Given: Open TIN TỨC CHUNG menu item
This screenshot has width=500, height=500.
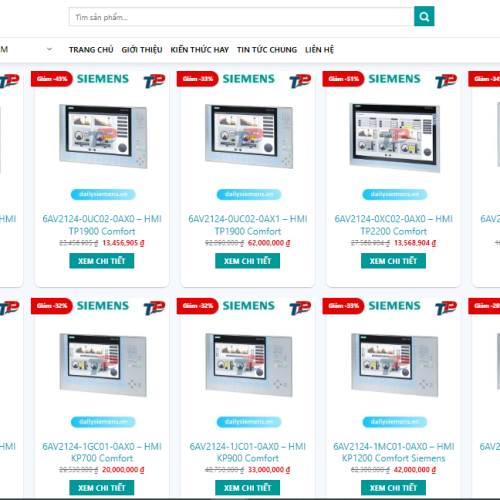Looking at the screenshot, I should (x=267, y=50).
